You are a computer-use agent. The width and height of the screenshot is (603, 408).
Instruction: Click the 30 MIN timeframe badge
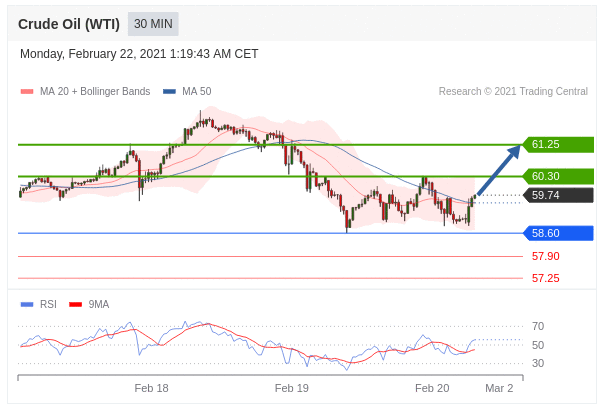153,23
